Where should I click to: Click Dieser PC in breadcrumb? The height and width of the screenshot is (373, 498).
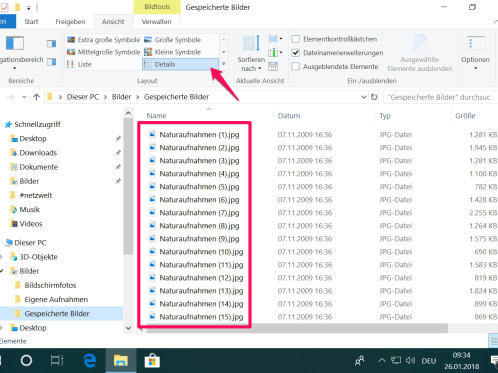pyautogui.click(x=83, y=97)
